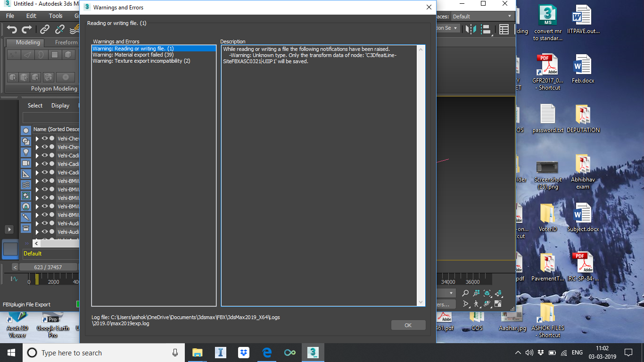Select the Zoom All viewport tool
The width and height of the screenshot is (644, 362).
click(477, 293)
